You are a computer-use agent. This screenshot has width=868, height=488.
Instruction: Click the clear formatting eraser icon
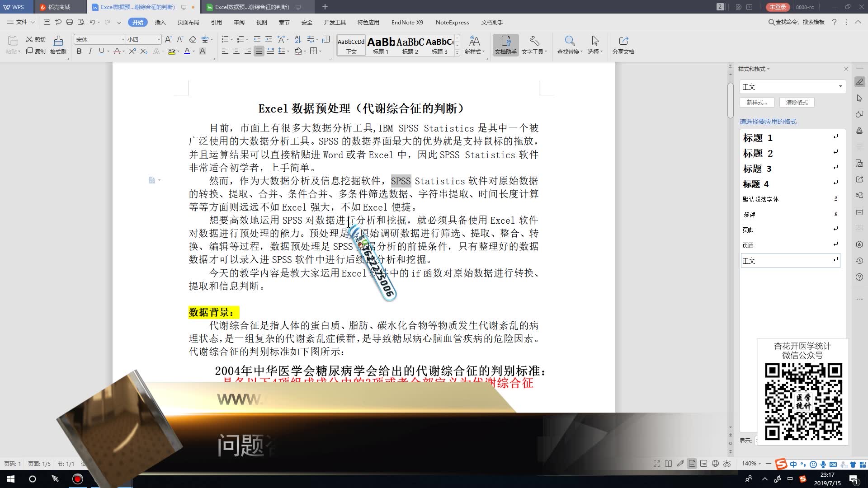(193, 39)
